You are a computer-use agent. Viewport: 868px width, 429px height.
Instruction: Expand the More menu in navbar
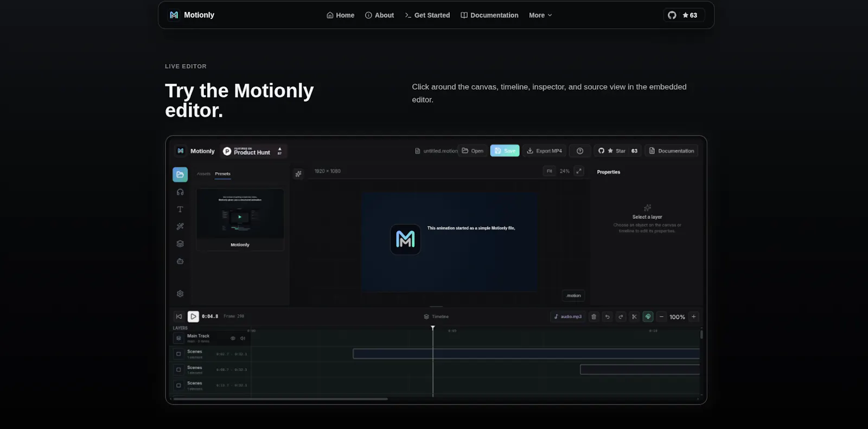pyautogui.click(x=540, y=15)
